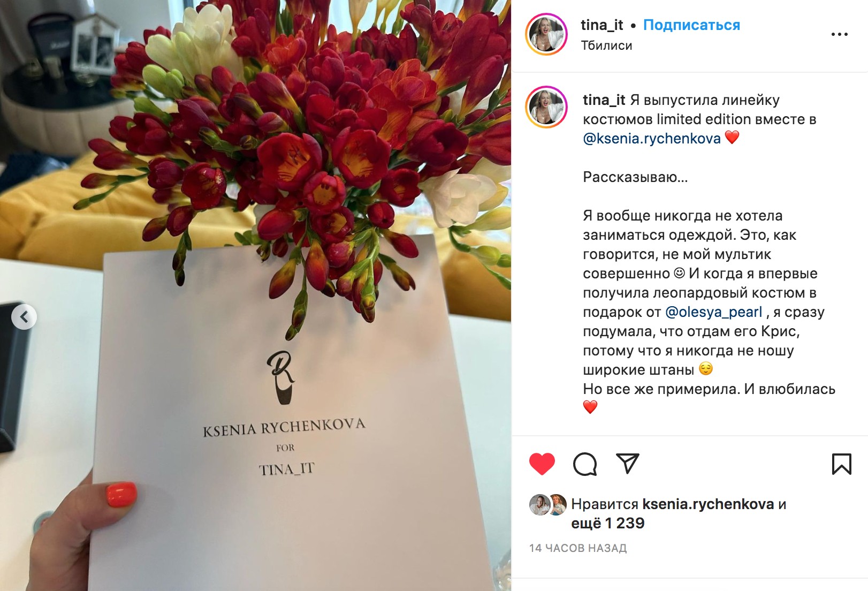Screen dimensions: 868x591
Task: Open @ksenia.rychenkova mention in caption
Action: click(652, 139)
